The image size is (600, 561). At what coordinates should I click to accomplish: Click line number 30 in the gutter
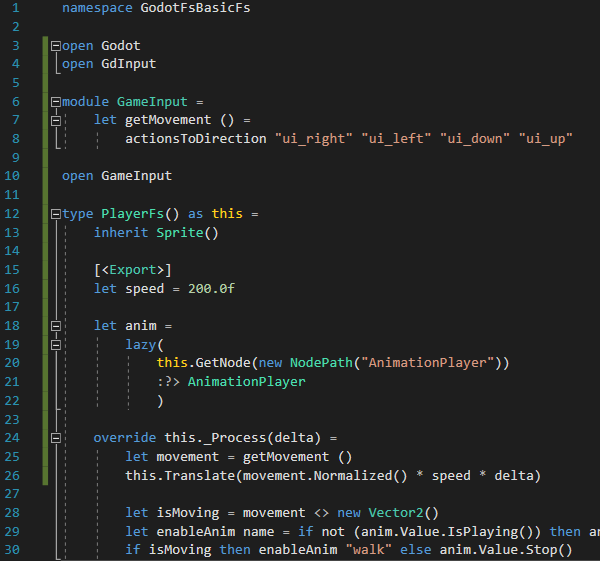[13, 550]
